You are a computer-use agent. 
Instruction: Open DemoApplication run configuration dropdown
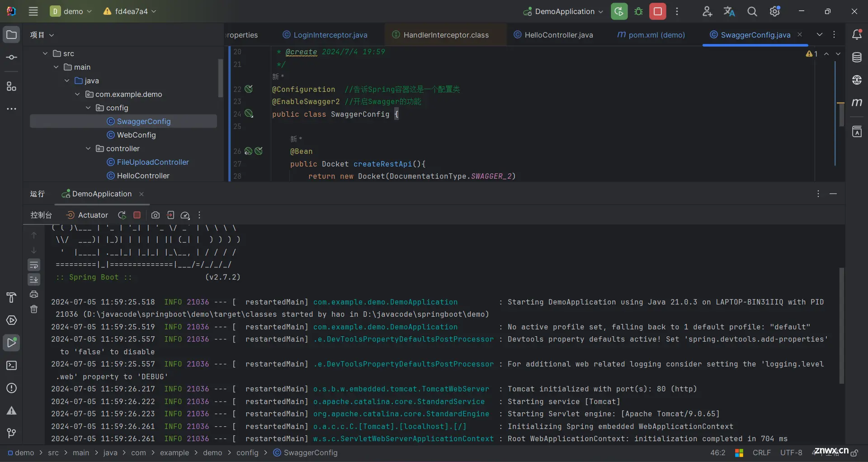pyautogui.click(x=563, y=11)
